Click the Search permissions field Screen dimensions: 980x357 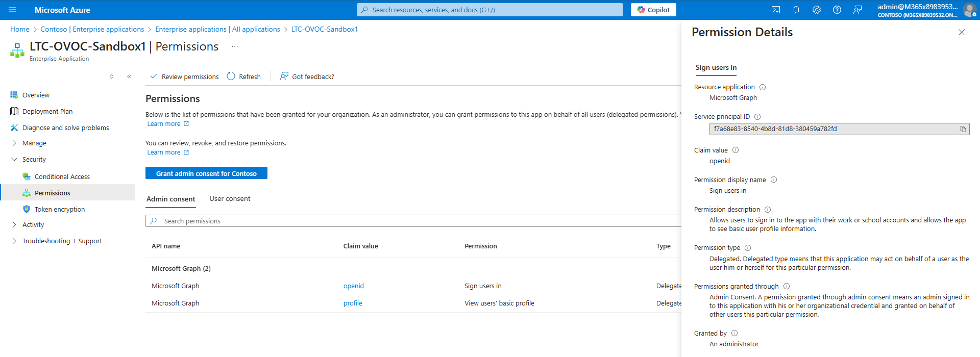point(413,221)
